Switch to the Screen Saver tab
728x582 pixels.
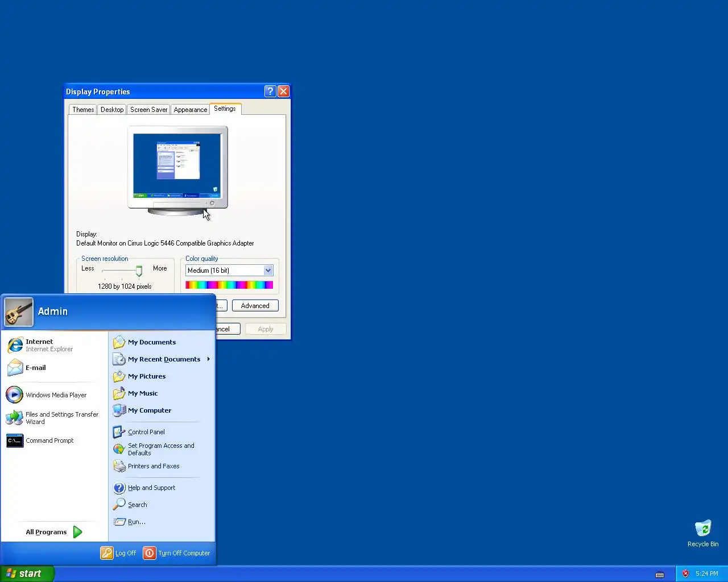click(148, 110)
